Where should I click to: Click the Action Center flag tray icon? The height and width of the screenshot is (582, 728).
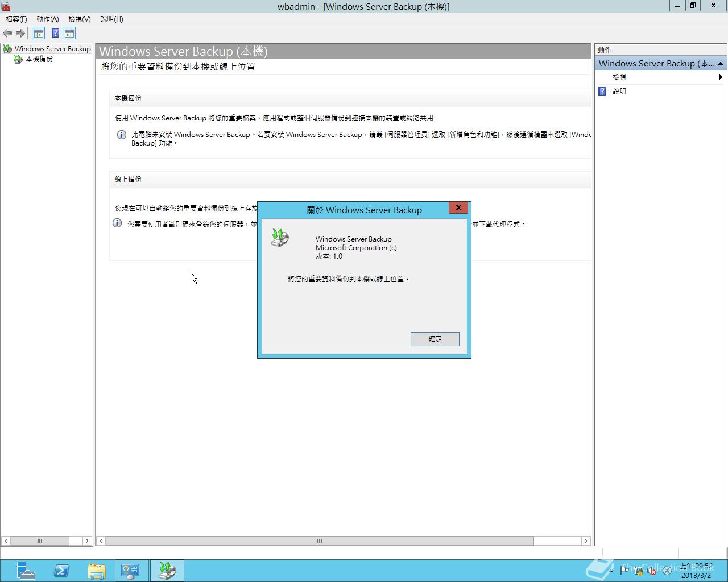[624, 570]
